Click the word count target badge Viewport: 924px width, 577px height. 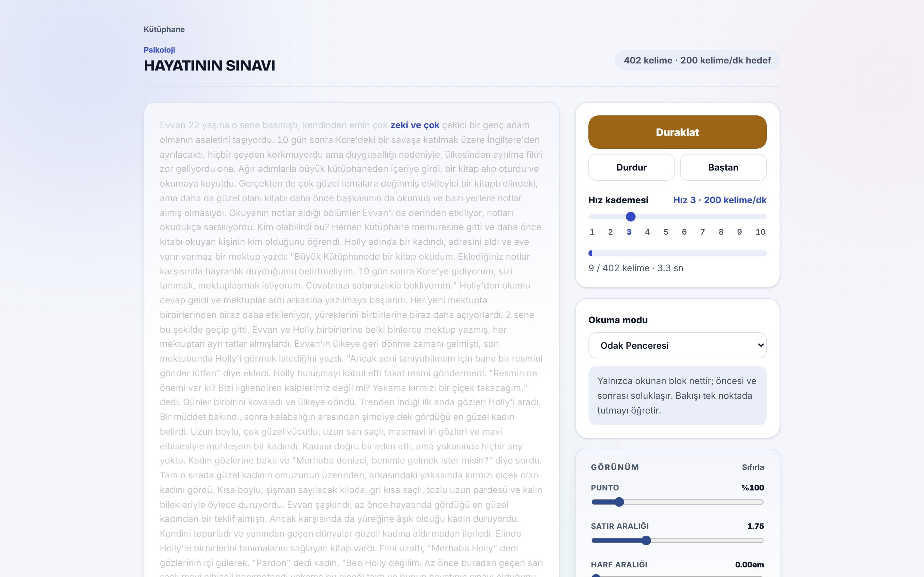click(697, 60)
